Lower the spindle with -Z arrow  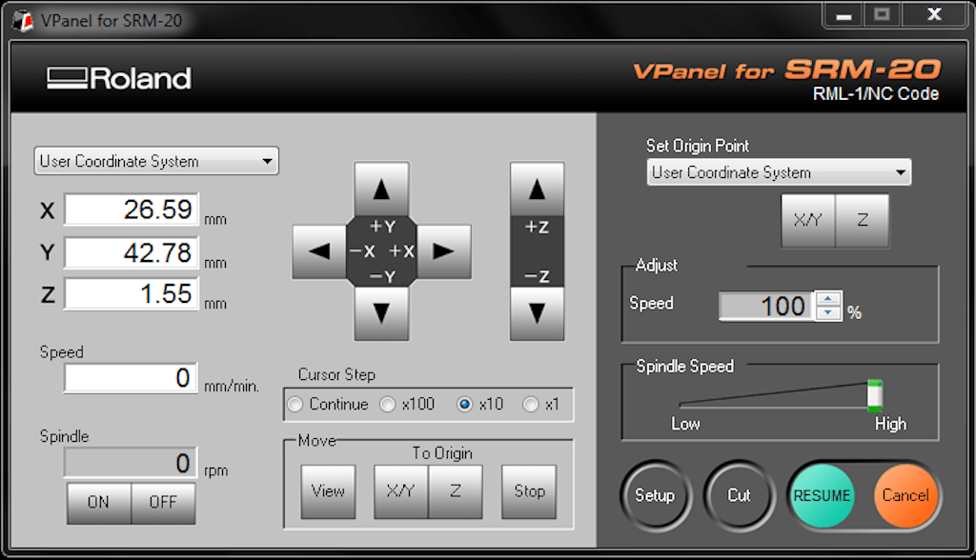[538, 313]
